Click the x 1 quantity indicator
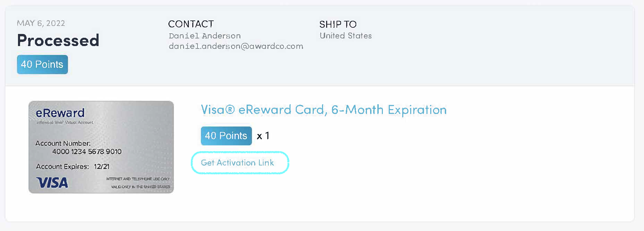644x231 pixels. point(264,136)
